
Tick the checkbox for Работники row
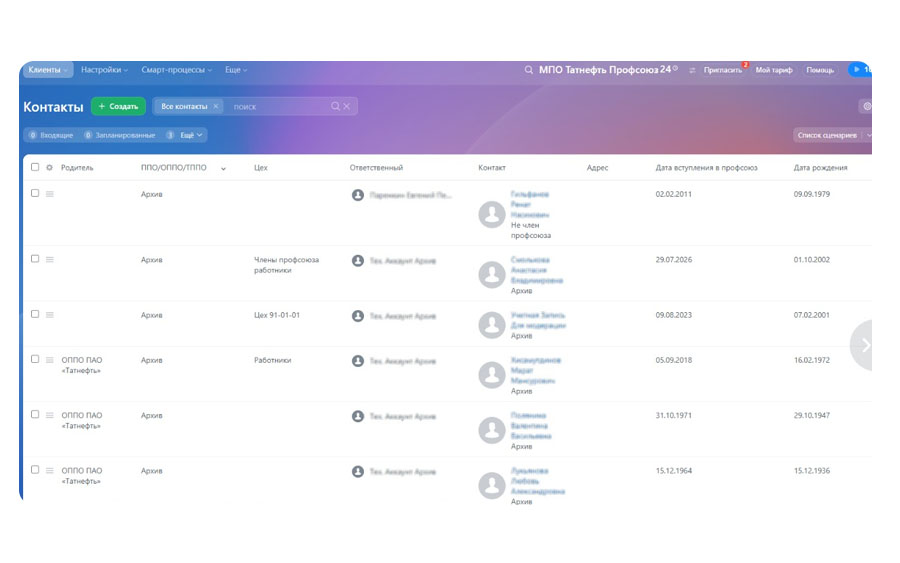tap(35, 359)
